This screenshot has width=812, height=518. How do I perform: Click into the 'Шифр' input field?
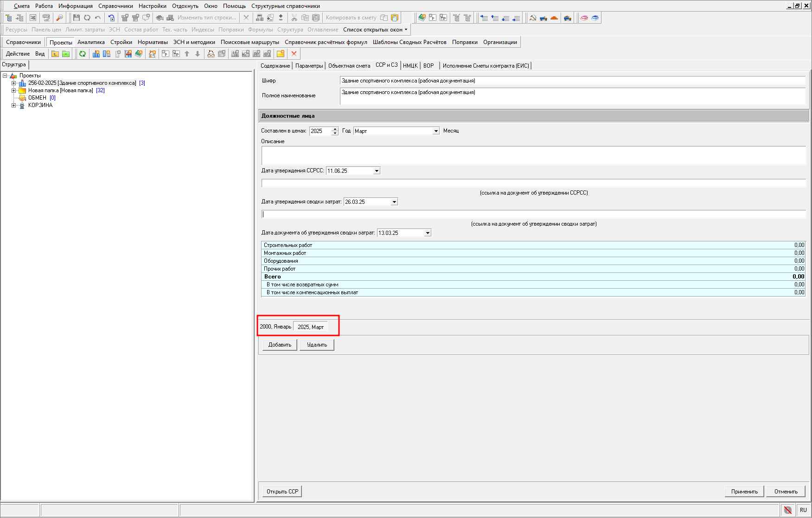point(573,81)
